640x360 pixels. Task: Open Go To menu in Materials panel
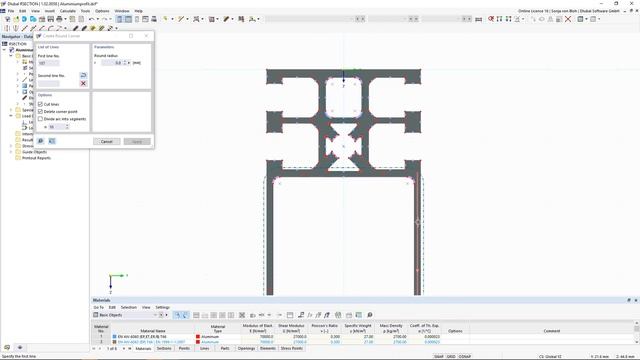tap(98, 307)
